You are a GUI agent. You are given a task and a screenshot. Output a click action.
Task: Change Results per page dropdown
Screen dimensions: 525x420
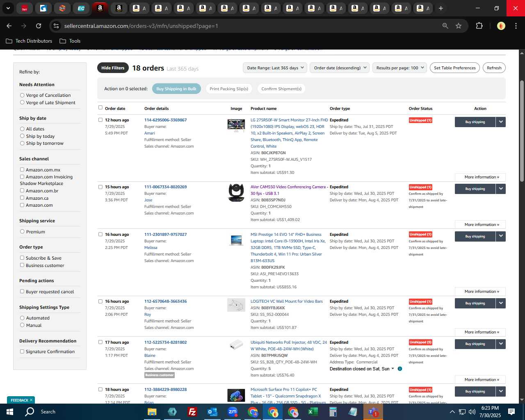(x=400, y=68)
